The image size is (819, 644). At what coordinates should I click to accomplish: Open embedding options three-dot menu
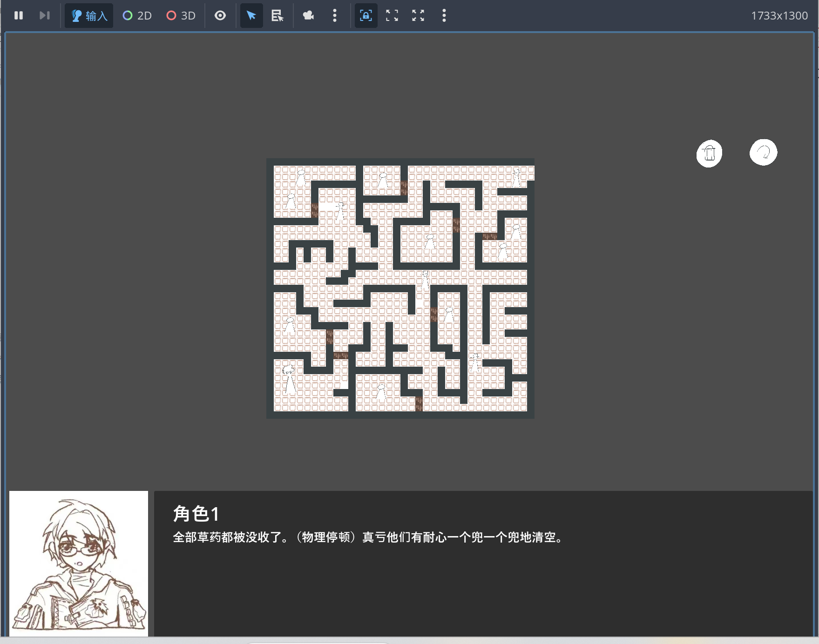[x=444, y=15]
